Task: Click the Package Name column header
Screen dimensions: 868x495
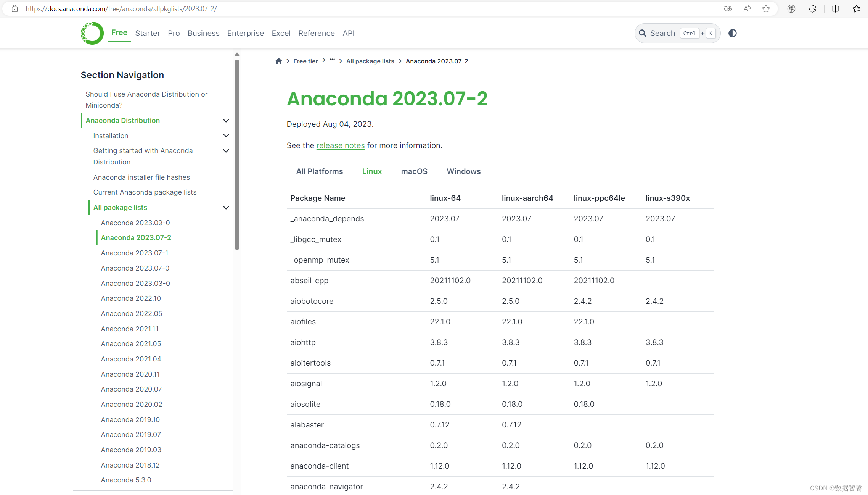Action: click(x=318, y=198)
